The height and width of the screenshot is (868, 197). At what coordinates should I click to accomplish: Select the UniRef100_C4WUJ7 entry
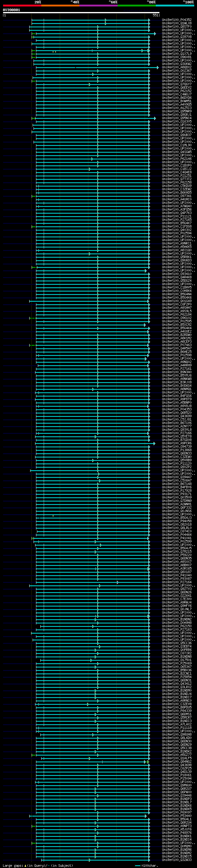(177, 94)
